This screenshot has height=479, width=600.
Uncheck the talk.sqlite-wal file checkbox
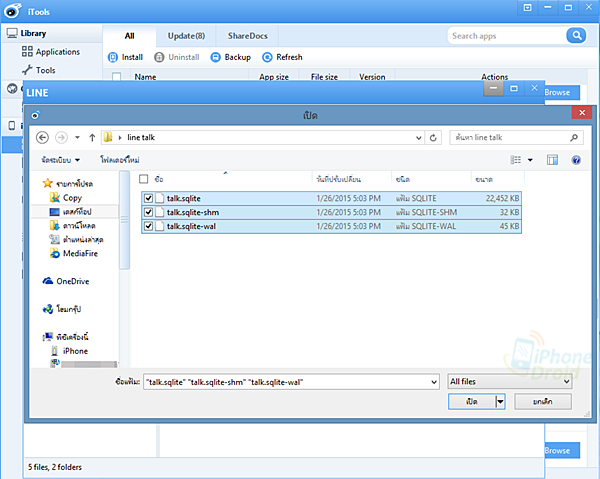click(148, 226)
